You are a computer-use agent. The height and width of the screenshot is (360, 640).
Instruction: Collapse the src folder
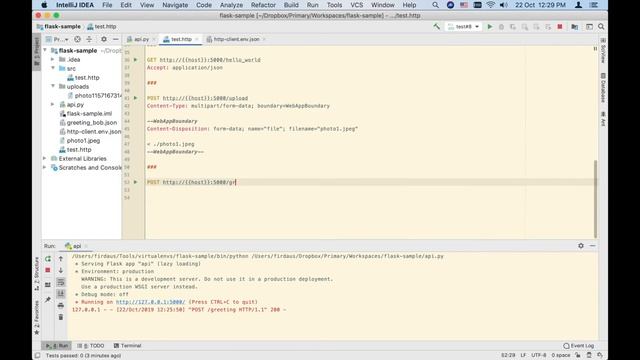pos(53,68)
